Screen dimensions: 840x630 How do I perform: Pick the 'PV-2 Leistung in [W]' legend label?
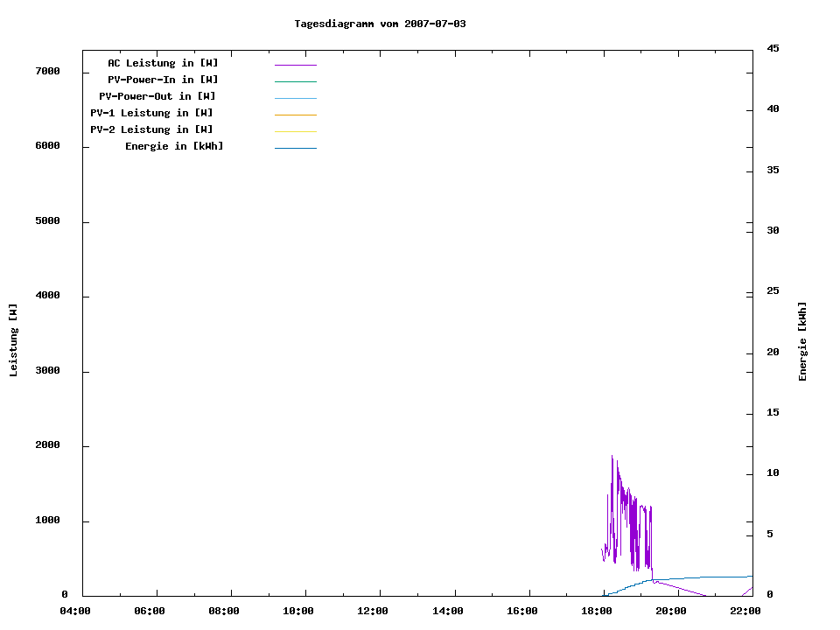(x=151, y=129)
